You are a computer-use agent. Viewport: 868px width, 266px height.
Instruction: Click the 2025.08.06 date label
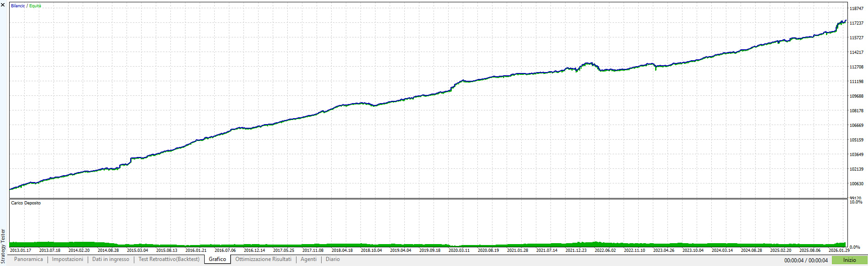(x=810, y=250)
